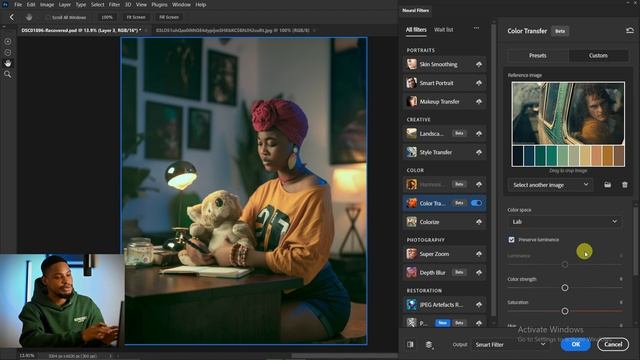
Task: Delete the reference image with trash icon
Action: pos(624,185)
